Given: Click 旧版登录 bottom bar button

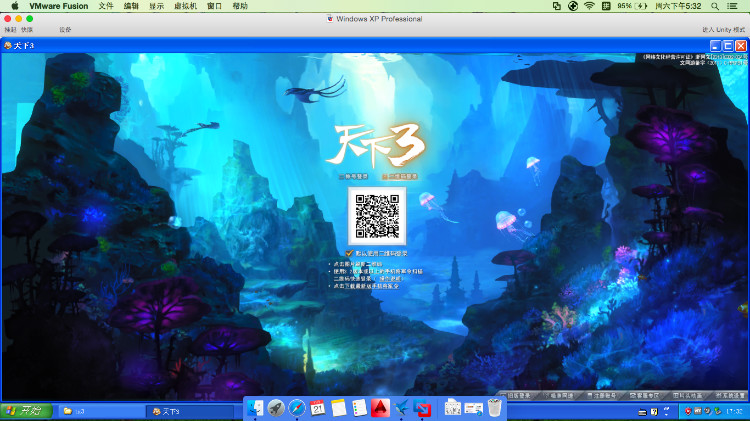Looking at the screenshot, I should [x=516, y=396].
